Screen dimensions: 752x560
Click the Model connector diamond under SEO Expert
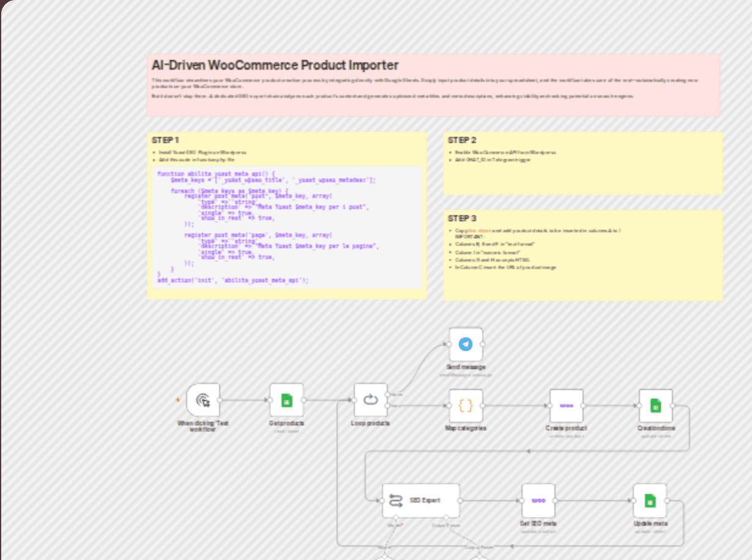tap(395, 518)
